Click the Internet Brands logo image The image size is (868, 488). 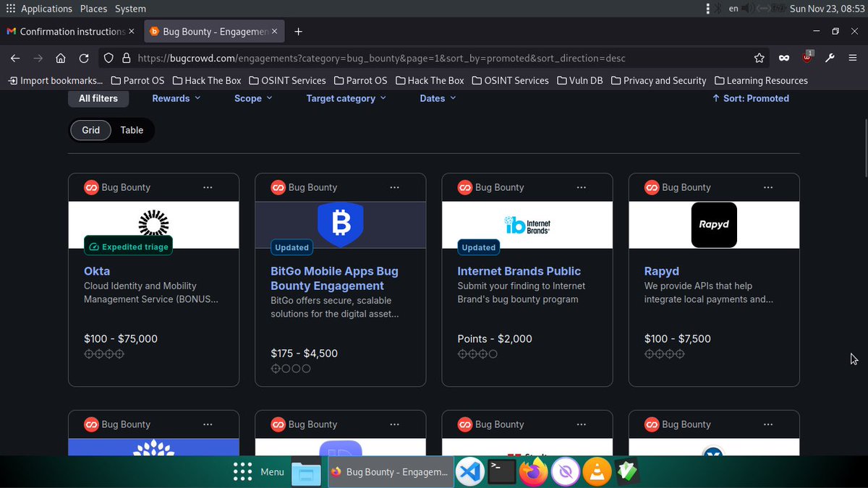[527, 225]
